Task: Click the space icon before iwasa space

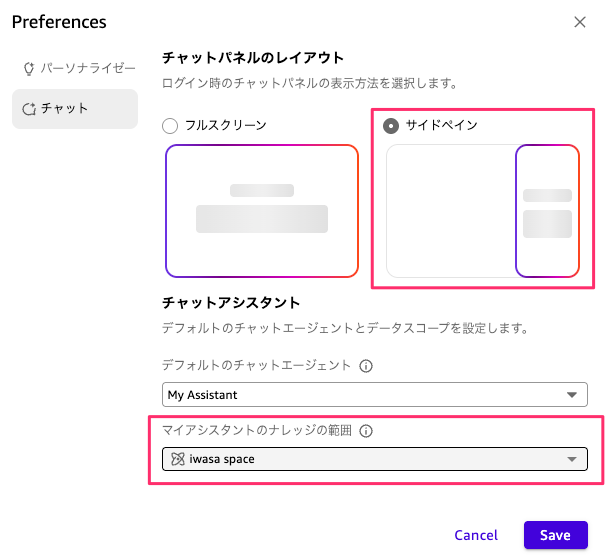Action: tap(177, 459)
